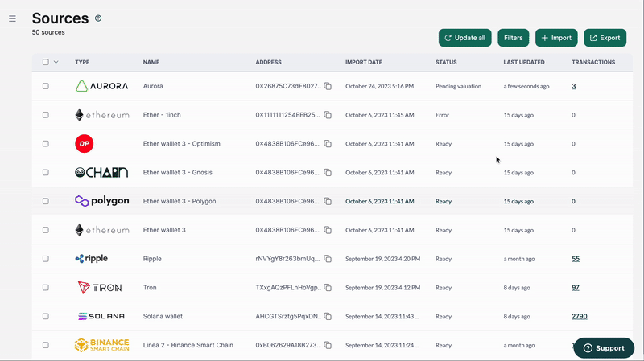Sort by the TRANSACTIONS column header
The image size is (644, 361).
coord(593,62)
